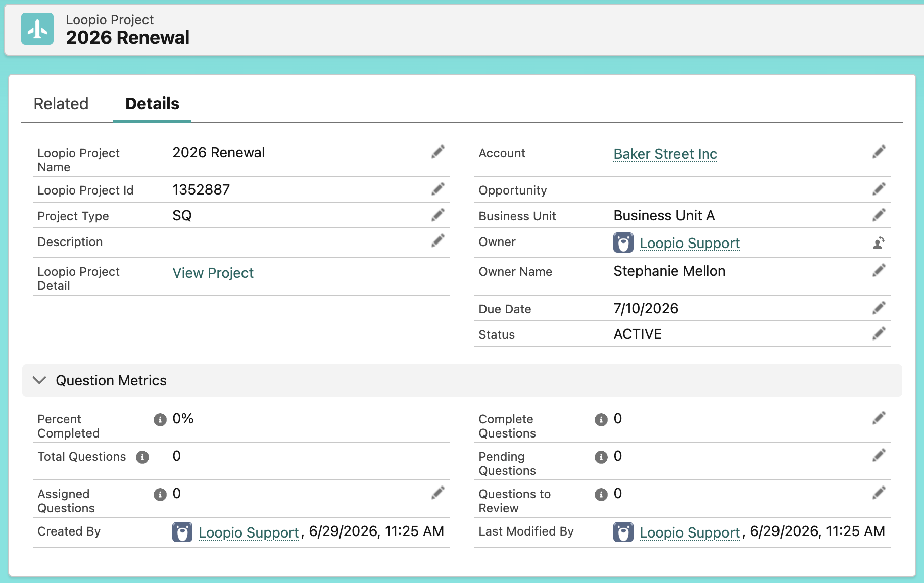Edit the Account field pencil
This screenshot has width=924, height=583.
tap(879, 152)
